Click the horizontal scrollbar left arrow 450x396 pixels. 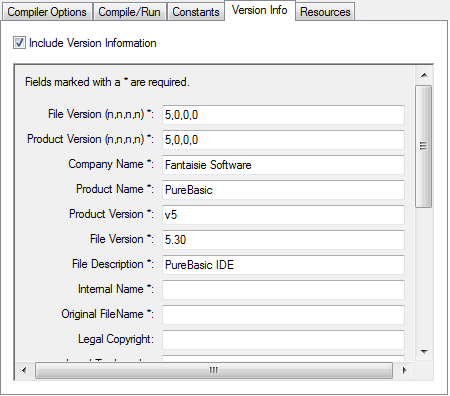[x=24, y=370]
